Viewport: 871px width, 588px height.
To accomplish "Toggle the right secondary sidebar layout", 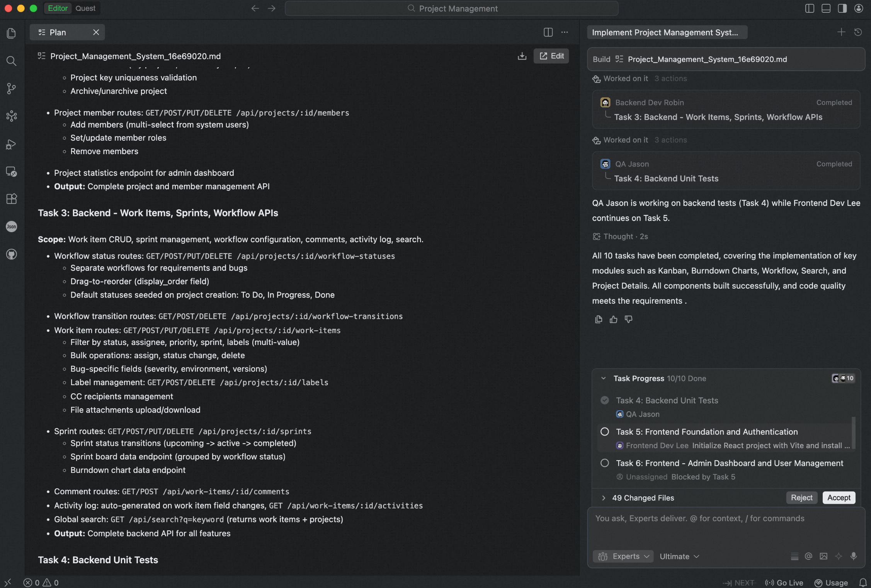I will (842, 8).
